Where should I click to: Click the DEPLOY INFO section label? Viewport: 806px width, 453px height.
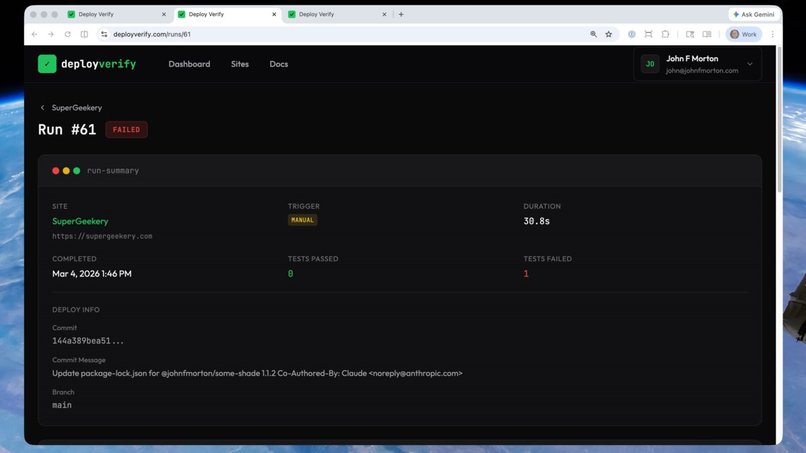76,310
